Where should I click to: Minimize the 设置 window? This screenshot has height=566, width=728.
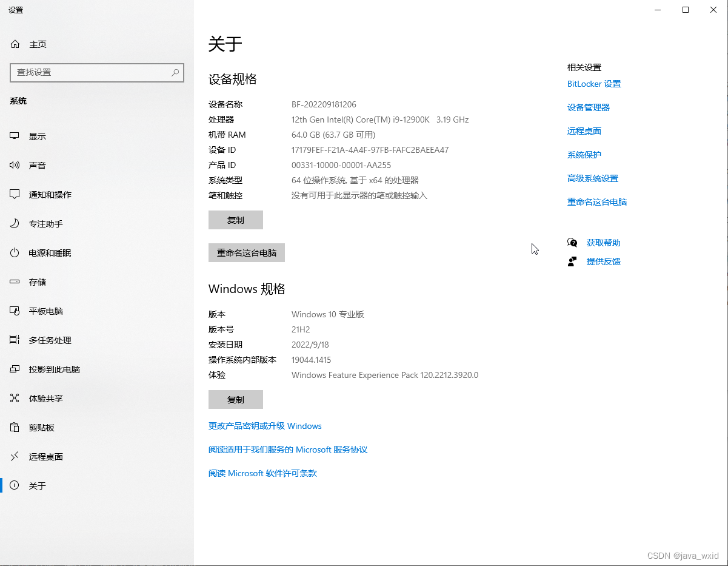click(658, 10)
